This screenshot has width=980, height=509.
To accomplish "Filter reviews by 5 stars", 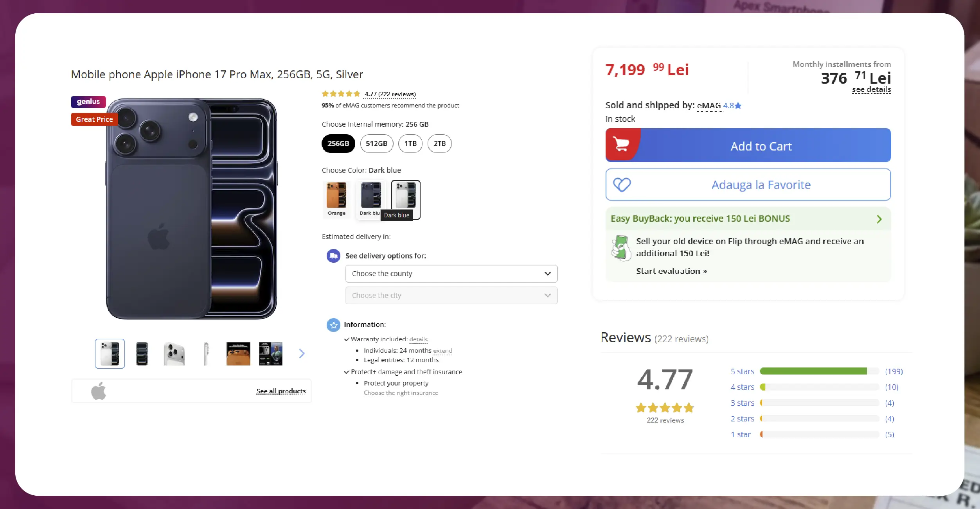I will pyautogui.click(x=742, y=371).
